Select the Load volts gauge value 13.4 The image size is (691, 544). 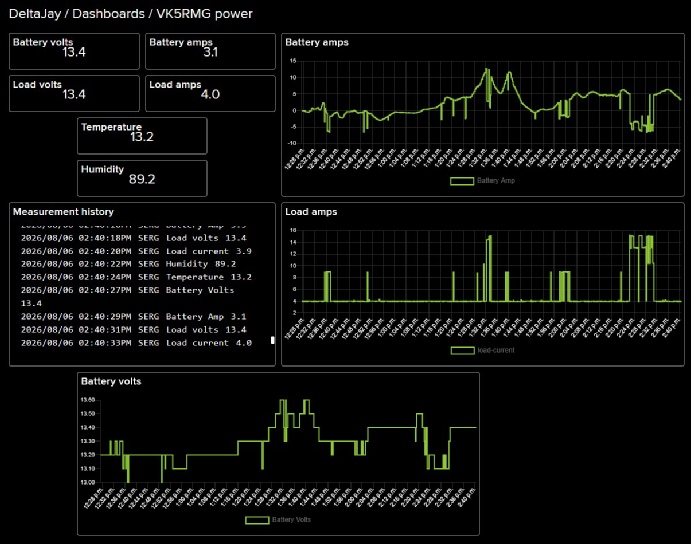point(74,94)
